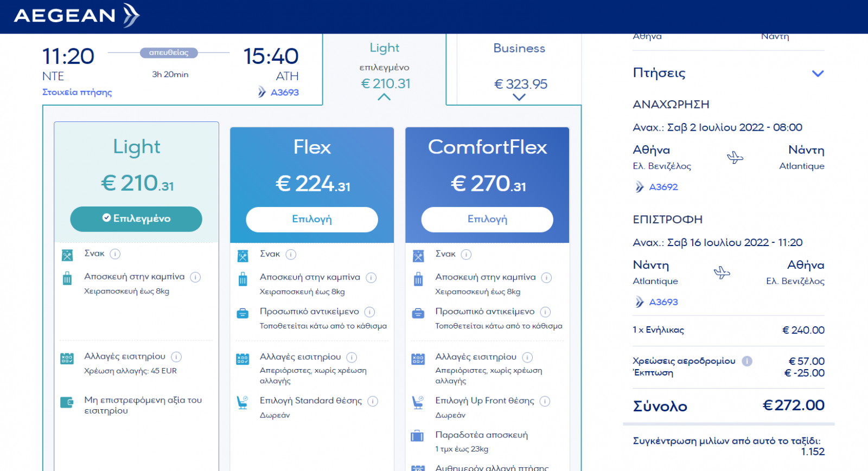The height and width of the screenshot is (471, 868).
Task: Show cabin baggage info in Light card
Action: click(195, 277)
